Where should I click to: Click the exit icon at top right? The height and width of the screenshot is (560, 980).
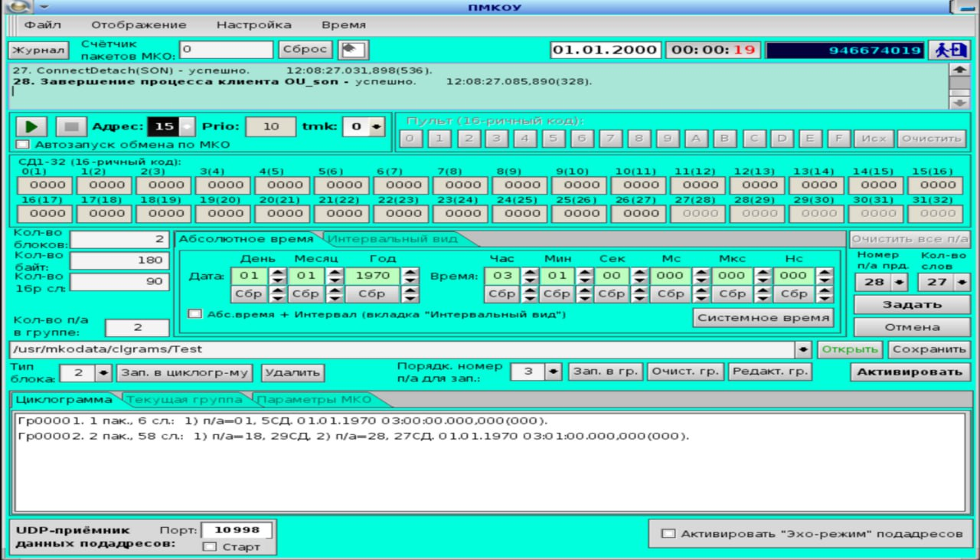[x=949, y=50]
